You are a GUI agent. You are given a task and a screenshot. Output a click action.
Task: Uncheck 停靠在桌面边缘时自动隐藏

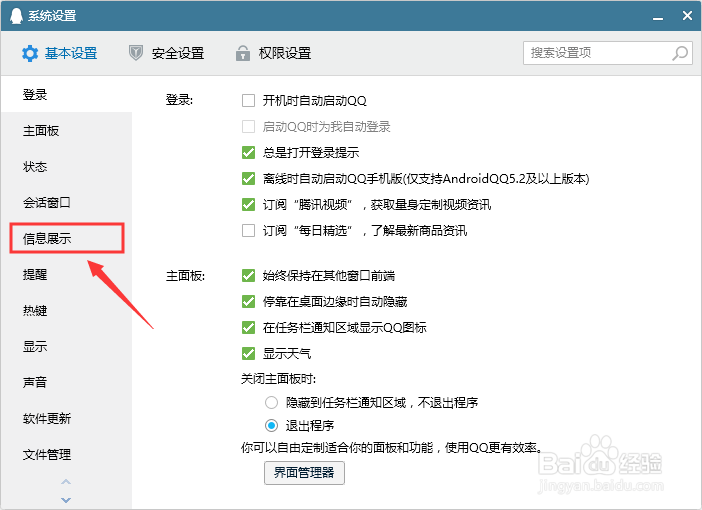pos(248,301)
